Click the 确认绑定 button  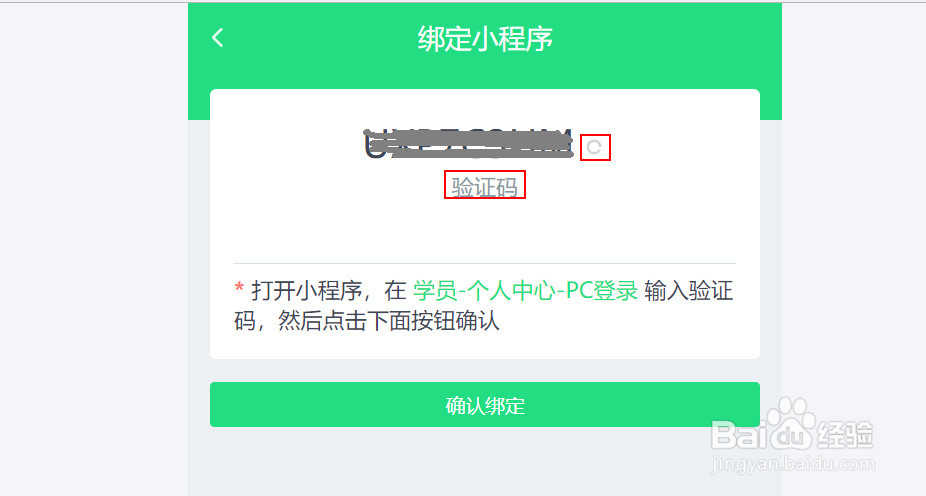[484, 404]
